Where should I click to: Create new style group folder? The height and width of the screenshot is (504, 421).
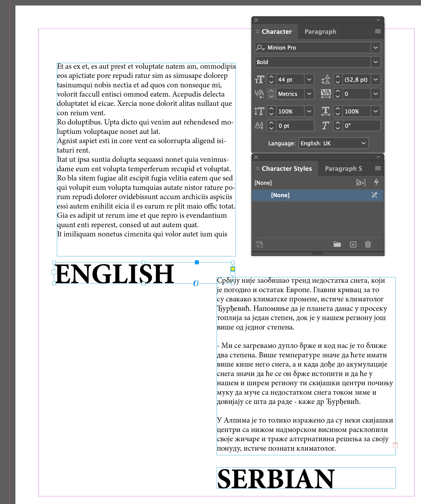pos(337,244)
